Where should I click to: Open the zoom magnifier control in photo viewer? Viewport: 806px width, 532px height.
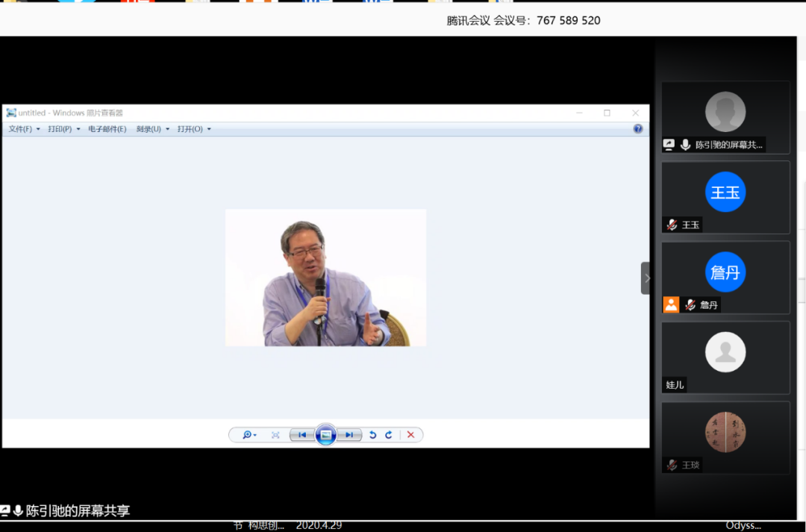pos(249,435)
